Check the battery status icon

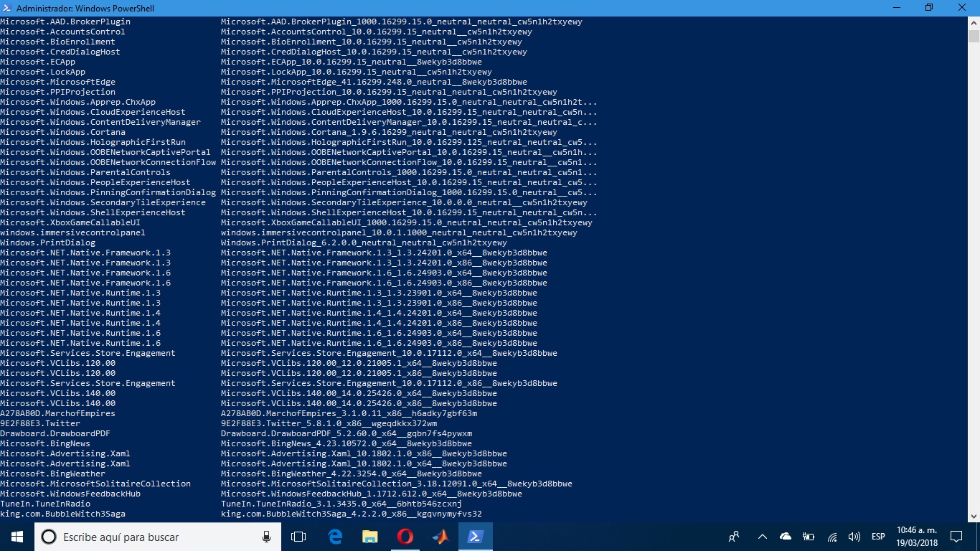coord(809,537)
